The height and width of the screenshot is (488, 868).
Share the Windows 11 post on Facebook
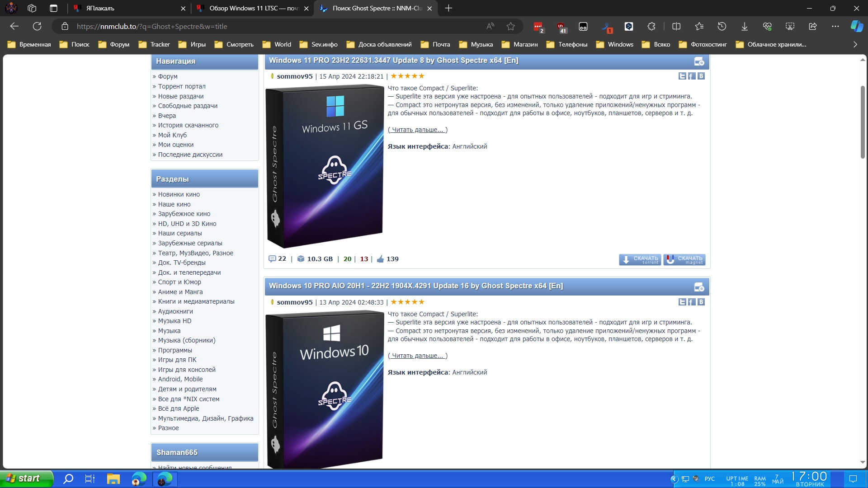692,76
